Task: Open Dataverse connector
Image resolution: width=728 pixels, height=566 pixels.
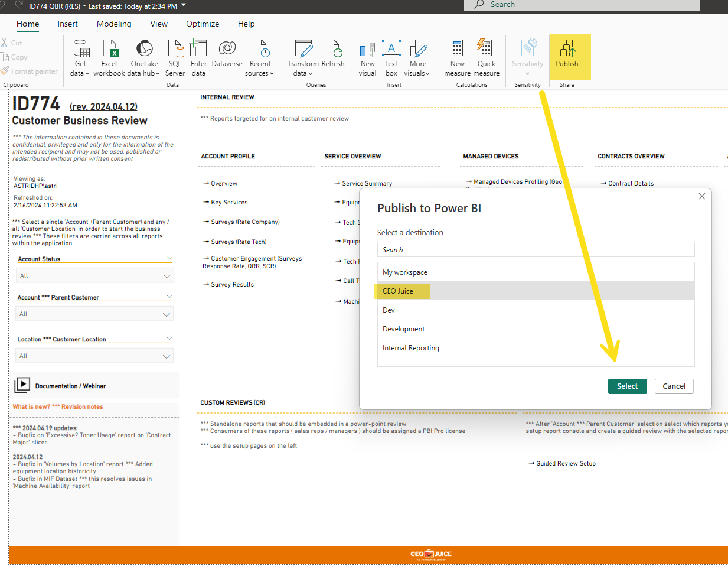Action: (x=227, y=53)
